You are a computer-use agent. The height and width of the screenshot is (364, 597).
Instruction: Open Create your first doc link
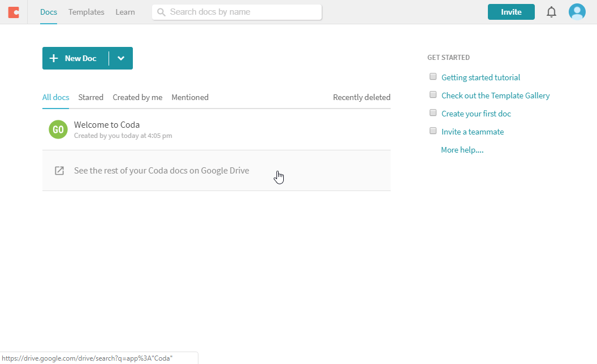coord(476,114)
